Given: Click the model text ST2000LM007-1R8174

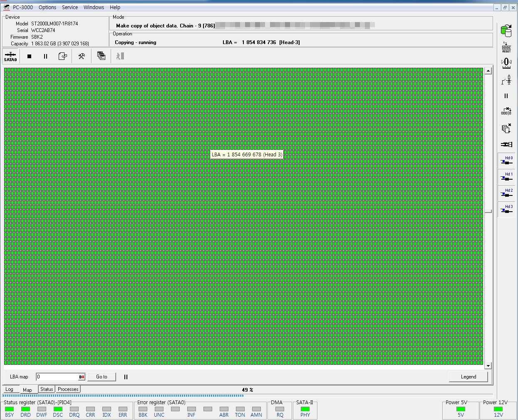Looking at the screenshot, I should coord(55,24).
